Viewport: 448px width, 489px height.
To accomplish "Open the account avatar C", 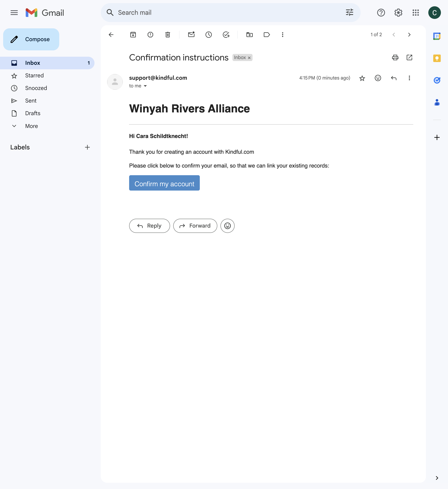I will 434,13.
